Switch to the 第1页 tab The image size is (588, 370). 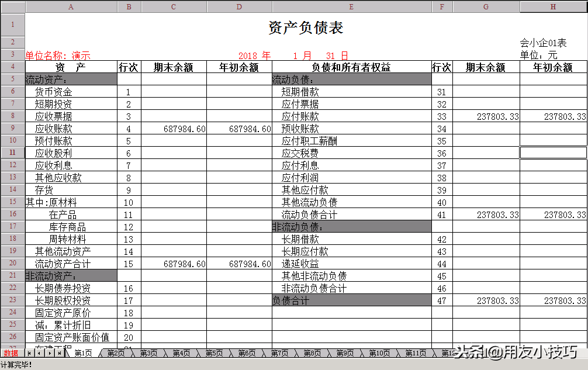click(x=83, y=353)
